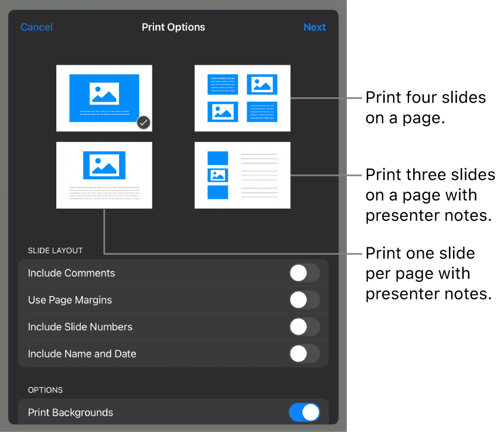504x432 pixels.
Task: Tap the lower-left photo icon in the grid layout
Action: click(x=224, y=113)
